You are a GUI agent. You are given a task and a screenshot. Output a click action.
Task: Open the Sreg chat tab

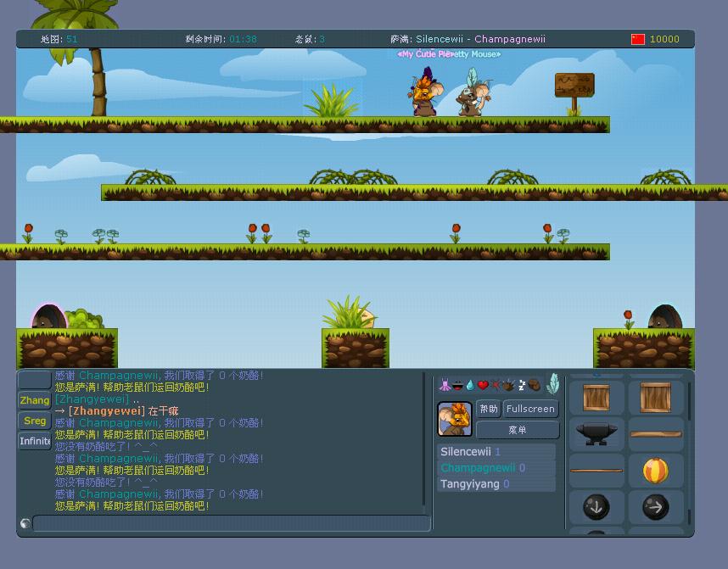pos(34,421)
